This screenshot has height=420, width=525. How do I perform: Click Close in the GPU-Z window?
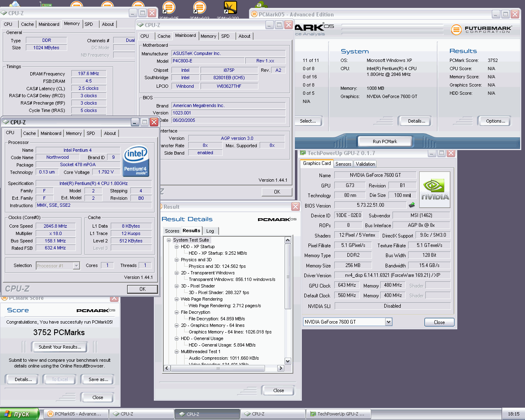click(439, 322)
